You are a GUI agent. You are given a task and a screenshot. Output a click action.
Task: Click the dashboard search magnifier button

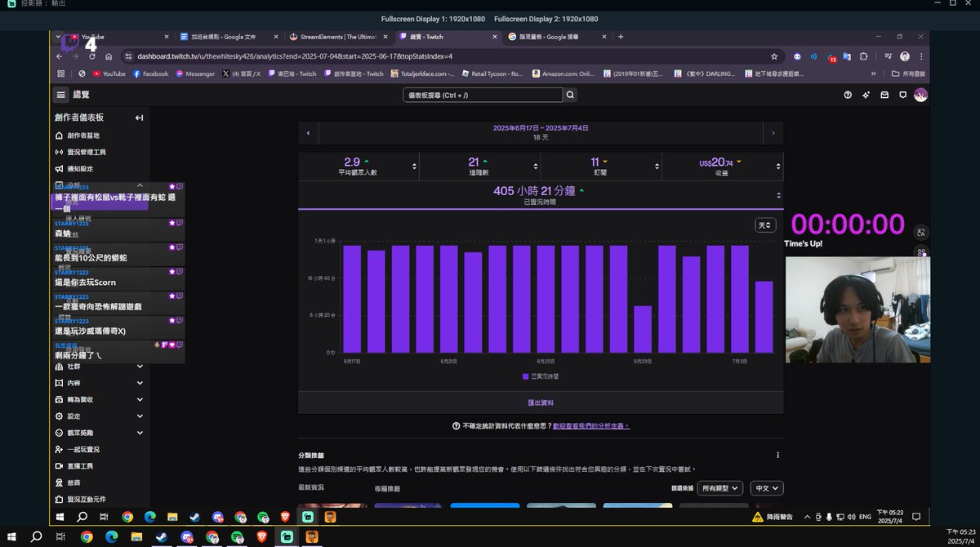tap(570, 95)
